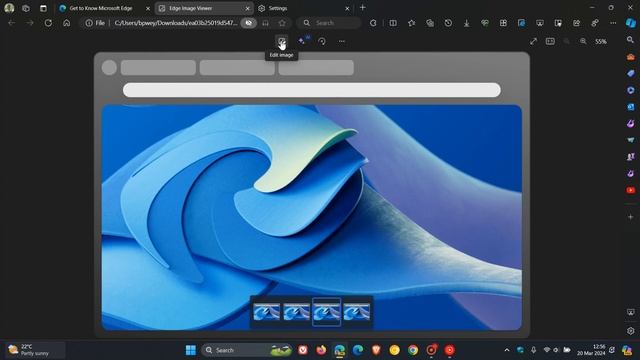640x360 pixels.
Task: Open Google Chrome from the taskbar
Action: pos(413,350)
